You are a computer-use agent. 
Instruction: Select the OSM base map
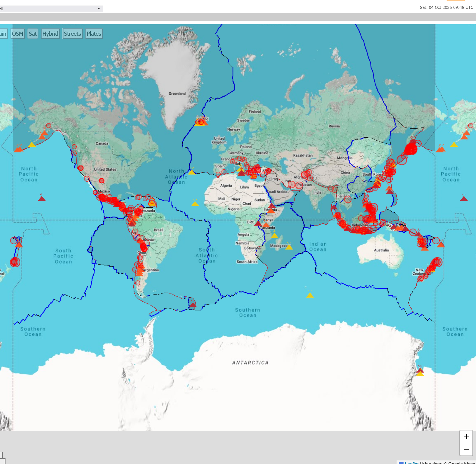pyautogui.click(x=18, y=34)
